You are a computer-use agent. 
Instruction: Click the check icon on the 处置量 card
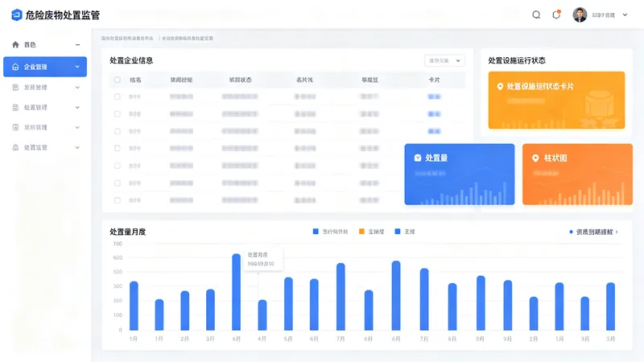(418, 158)
